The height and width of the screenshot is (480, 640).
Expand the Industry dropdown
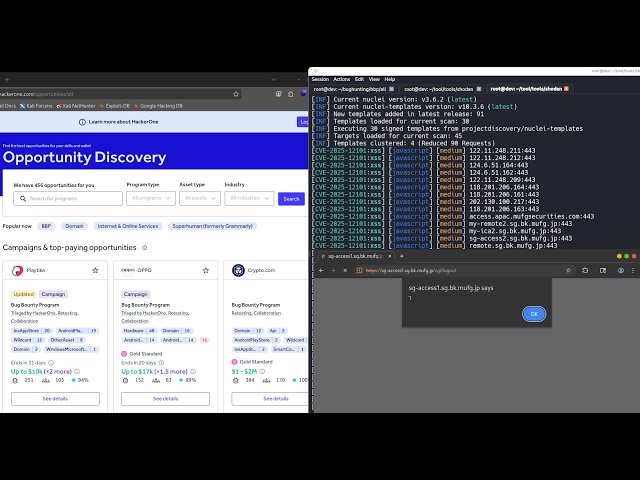coord(249,198)
